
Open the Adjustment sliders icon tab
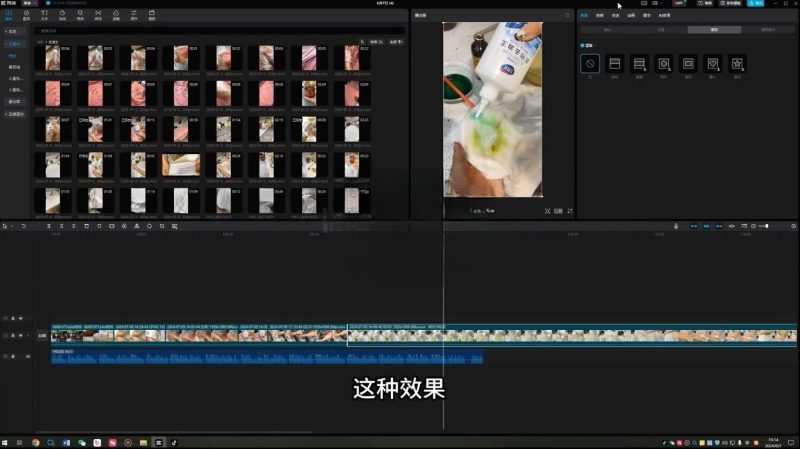(134, 15)
